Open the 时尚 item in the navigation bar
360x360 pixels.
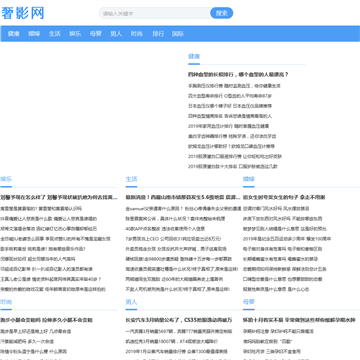point(137,34)
